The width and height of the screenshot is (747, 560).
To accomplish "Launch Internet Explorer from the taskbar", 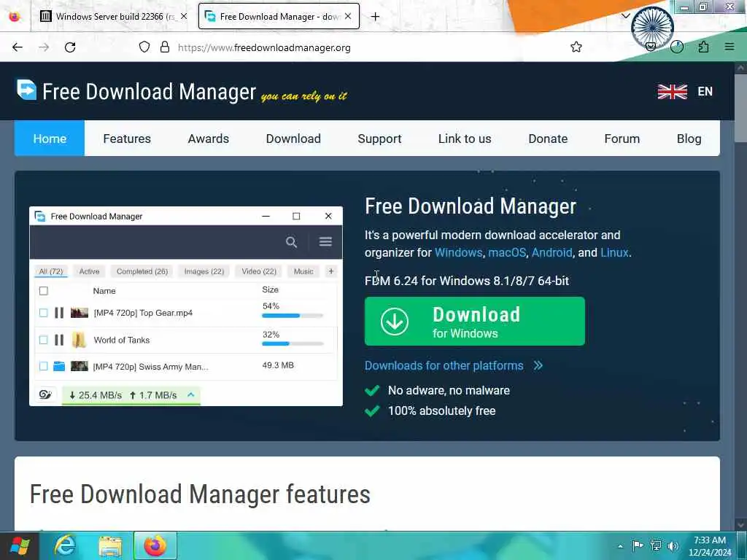I will point(66,546).
